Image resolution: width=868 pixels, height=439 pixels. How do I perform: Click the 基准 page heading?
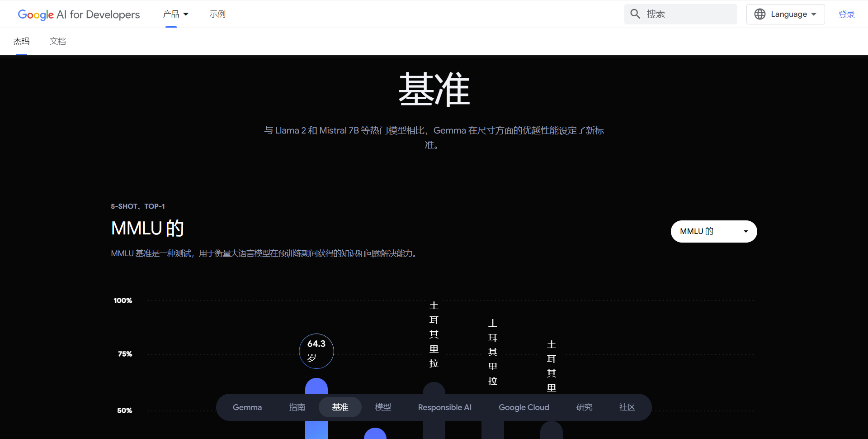434,90
